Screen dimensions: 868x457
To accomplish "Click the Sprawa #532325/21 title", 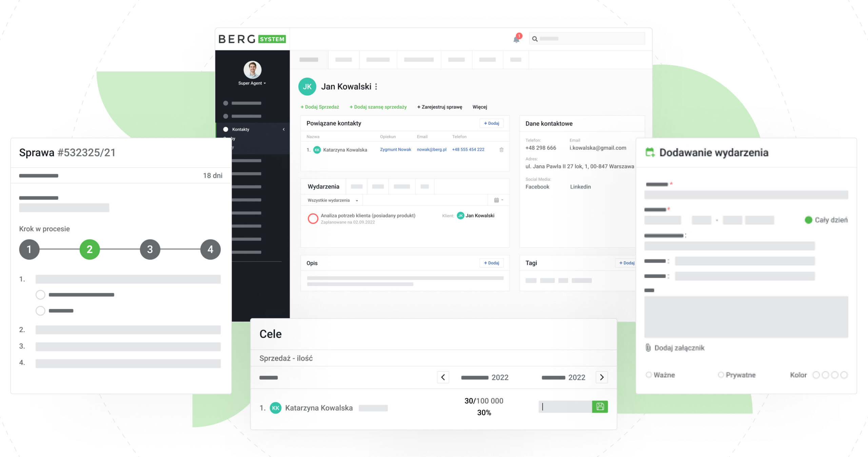I will tap(67, 153).
